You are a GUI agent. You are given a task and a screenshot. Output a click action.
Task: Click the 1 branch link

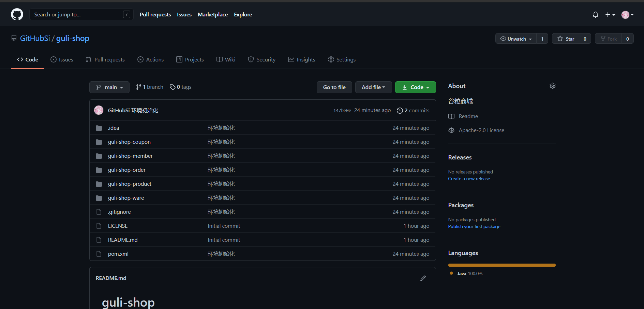(x=150, y=87)
